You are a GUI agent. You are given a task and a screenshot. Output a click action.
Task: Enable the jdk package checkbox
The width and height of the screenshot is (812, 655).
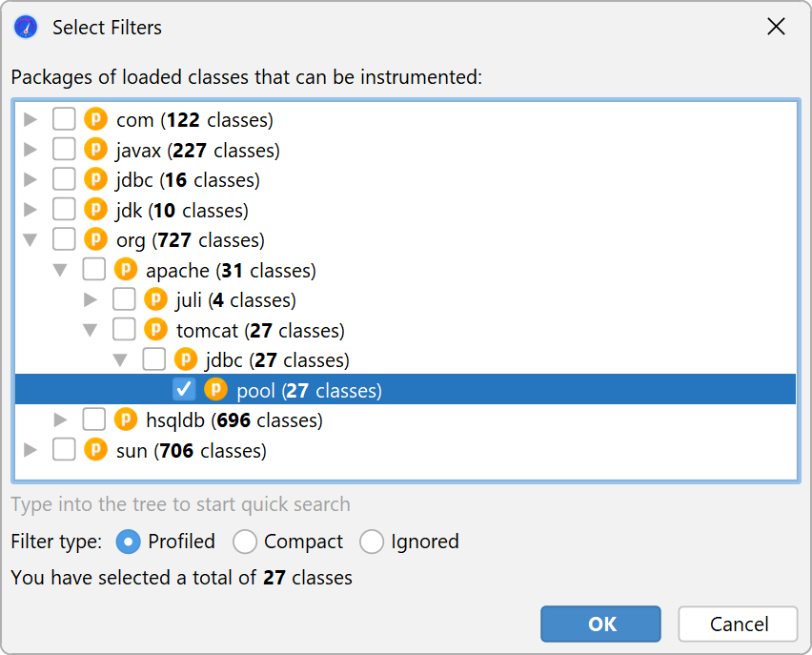[x=64, y=210]
